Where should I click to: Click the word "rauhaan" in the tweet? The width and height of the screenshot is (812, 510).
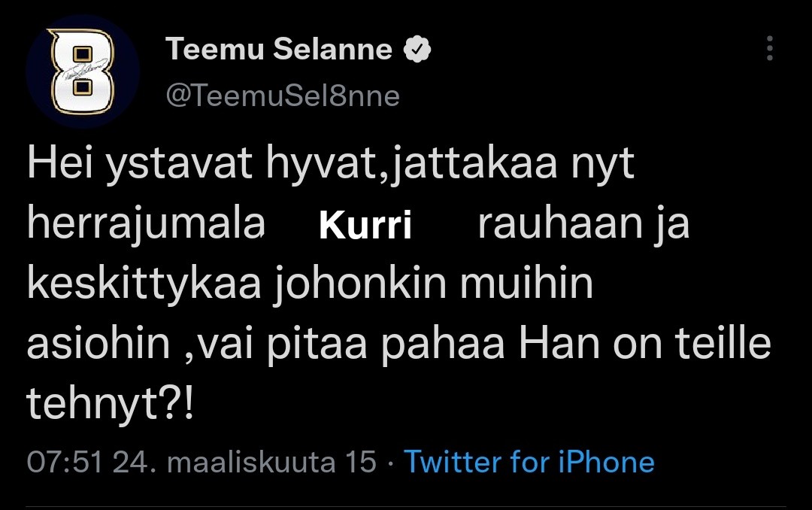pos(554,224)
